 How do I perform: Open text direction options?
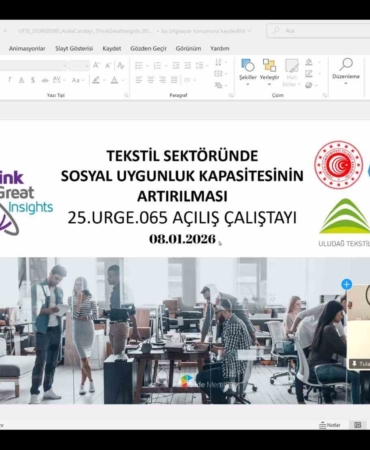pyautogui.click(x=220, y=62)
